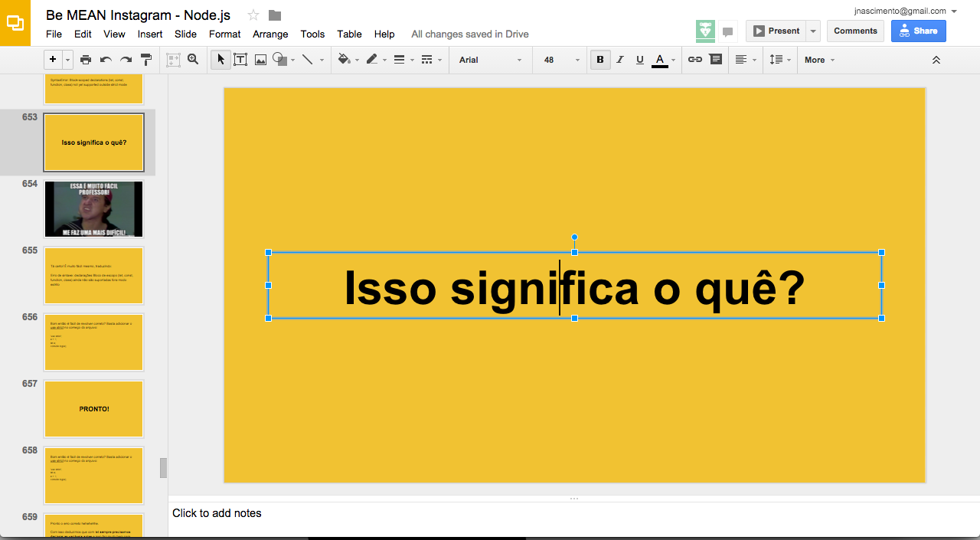Click the blue Share button
980x540 pixels.
pos(919,31)
